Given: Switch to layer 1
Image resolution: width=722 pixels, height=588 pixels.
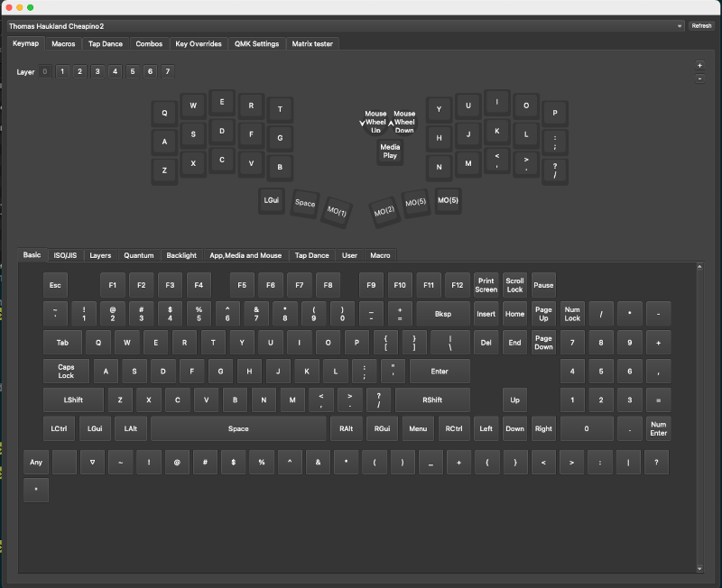Looking at the screenshot, I should [61, 71].
